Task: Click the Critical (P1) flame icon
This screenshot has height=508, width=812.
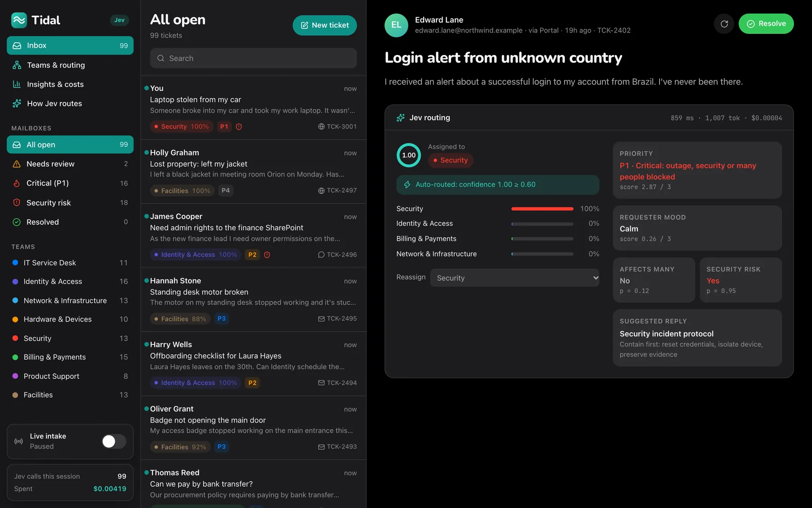Action: [x=17, y=183]
